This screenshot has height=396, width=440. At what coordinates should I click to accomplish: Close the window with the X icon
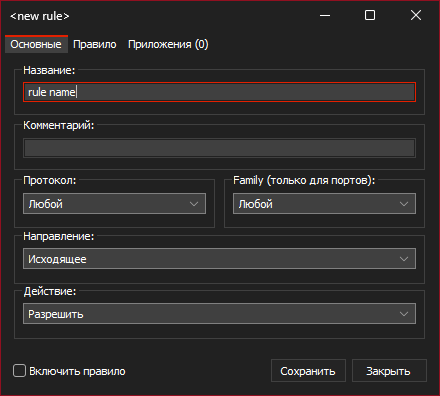coord(416,15)
